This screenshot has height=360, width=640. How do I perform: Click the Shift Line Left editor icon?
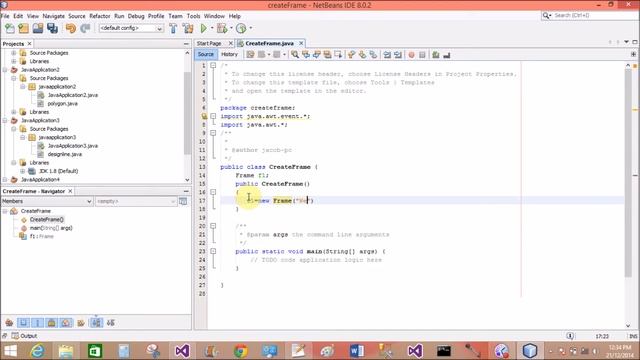387,55
